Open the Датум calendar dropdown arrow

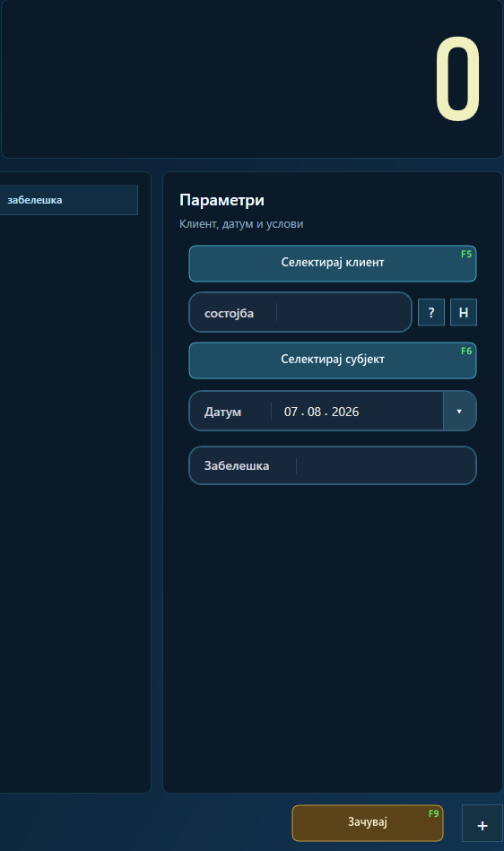(459, 412)
